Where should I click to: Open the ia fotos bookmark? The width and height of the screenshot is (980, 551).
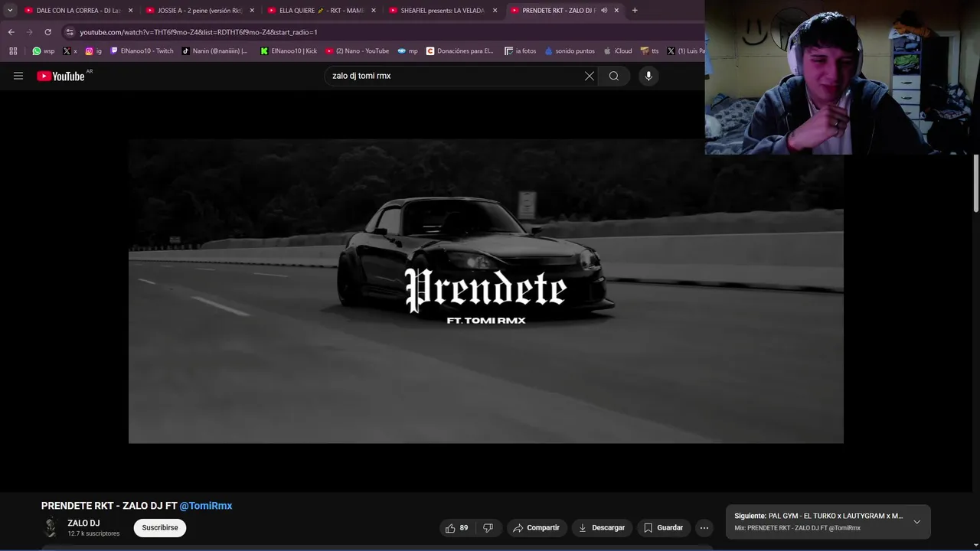coord(521,51)
